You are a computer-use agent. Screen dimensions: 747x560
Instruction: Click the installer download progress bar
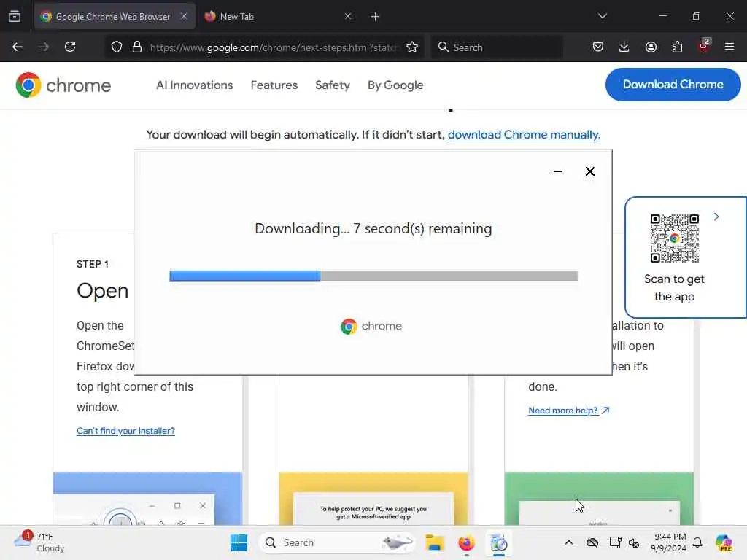coord(373,276)
